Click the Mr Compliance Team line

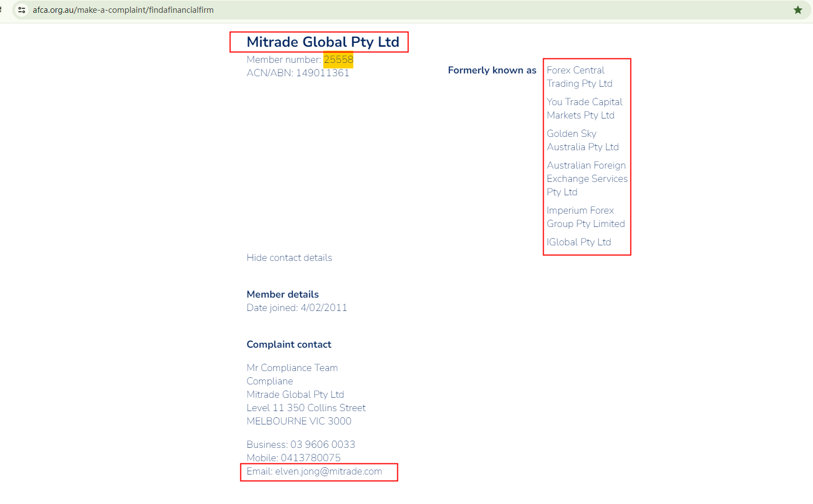[292, 368]
